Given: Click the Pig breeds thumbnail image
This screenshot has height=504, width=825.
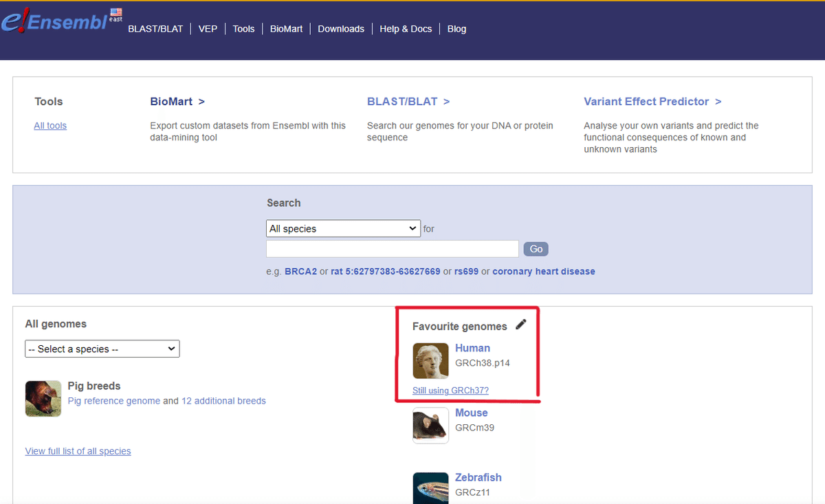Looking at the screenshot, I should (43, 399).
